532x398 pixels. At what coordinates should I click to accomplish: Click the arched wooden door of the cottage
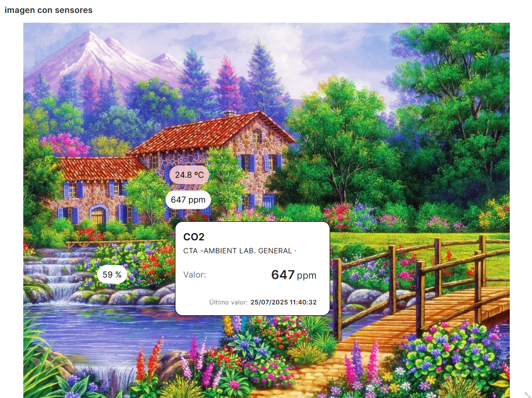[98, 216]
